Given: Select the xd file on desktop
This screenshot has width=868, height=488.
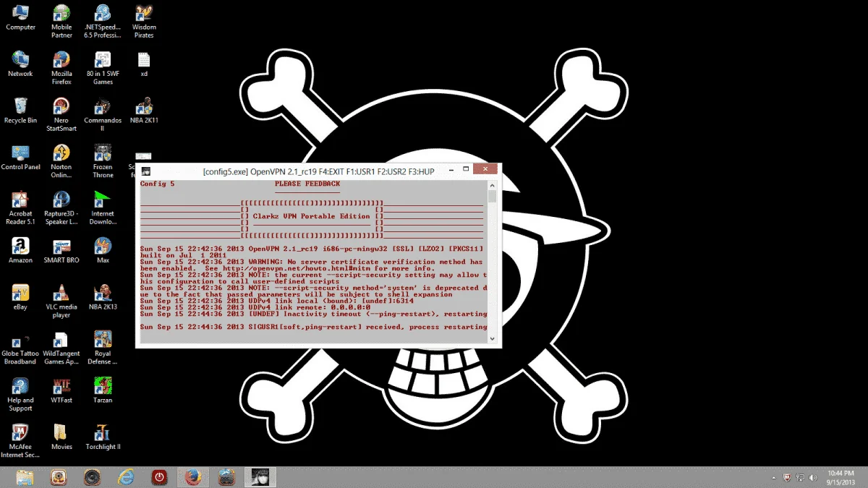Looking at the screenshot, I should point(144,64).
